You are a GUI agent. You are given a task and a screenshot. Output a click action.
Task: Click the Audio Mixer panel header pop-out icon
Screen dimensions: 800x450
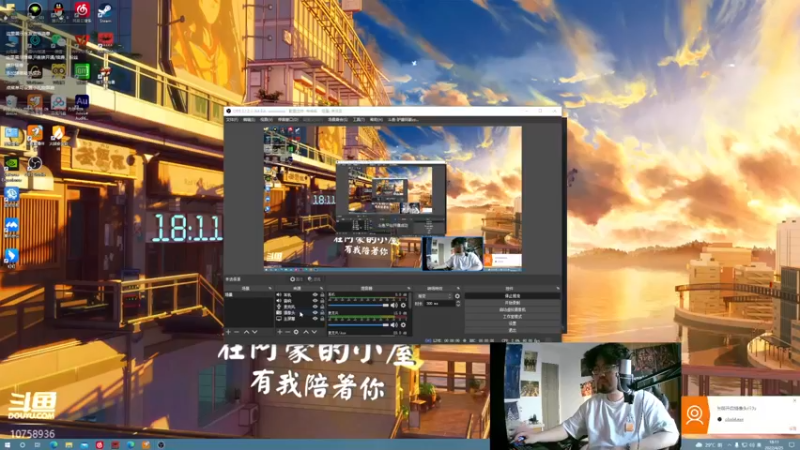tap(409, 288)
